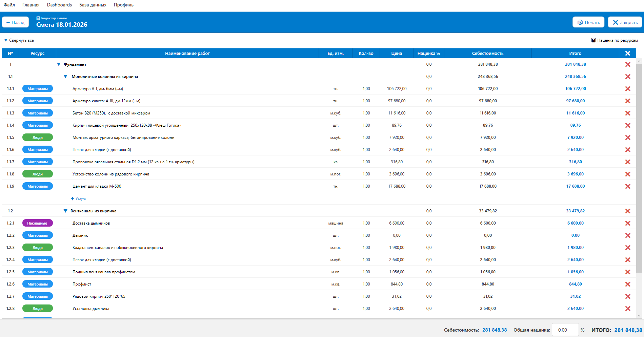
Task: Collapse the Вентканалы из кирпича group
Action: pos(65,211)
